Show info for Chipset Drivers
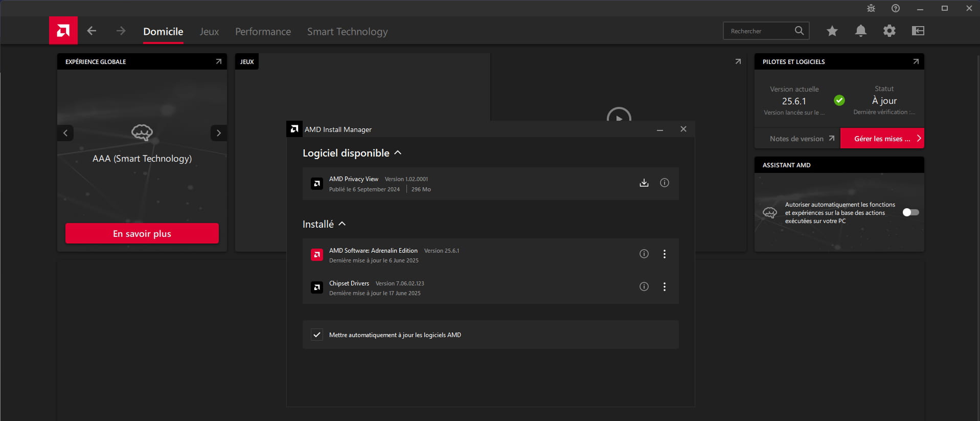980x421 pixels. point(644,286)
